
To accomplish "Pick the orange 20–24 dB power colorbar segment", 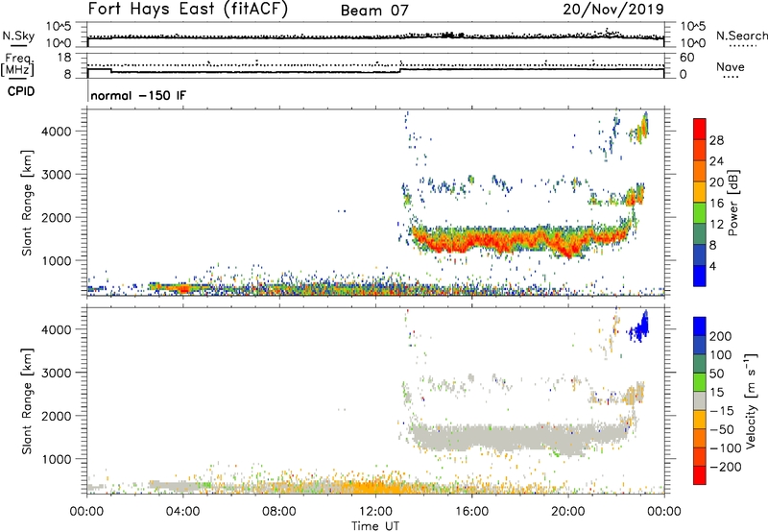I will [700, 171].
